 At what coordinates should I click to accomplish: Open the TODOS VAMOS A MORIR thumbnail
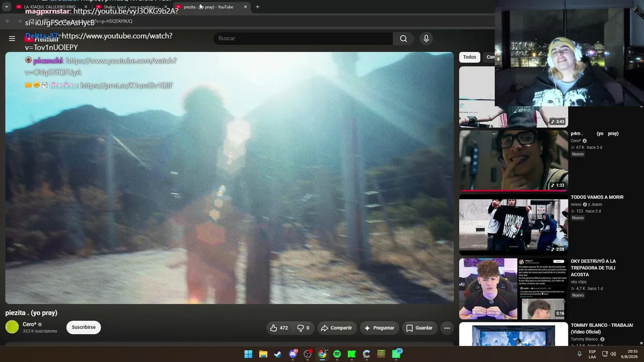[x=514, y=224]
